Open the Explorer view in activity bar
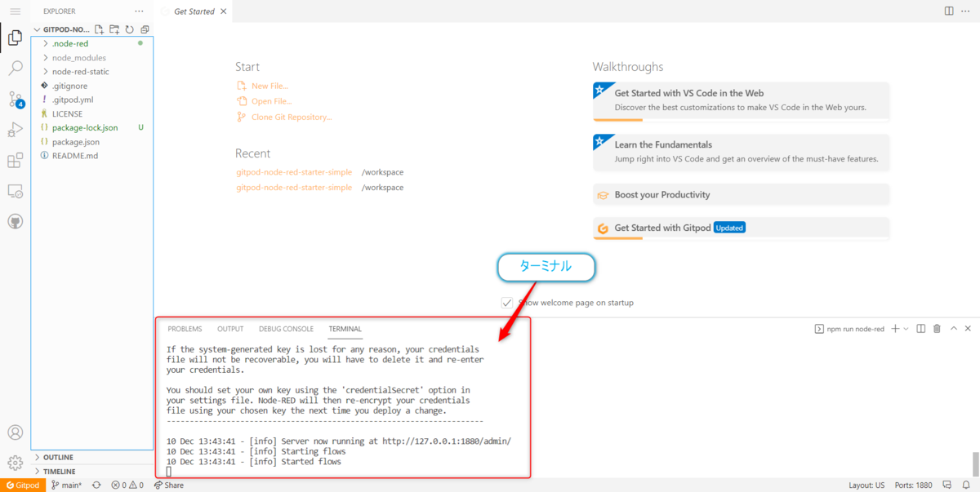This screenshot has height=492, width=980. click(15, 38)
